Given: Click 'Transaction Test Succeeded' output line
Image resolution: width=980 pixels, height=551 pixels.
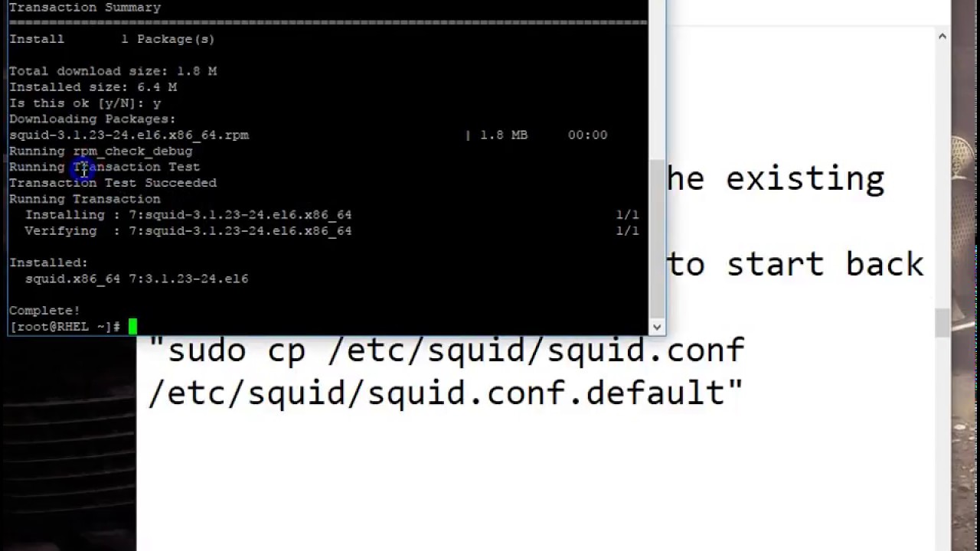Looking at the screenshot, I should tap(113, 183).
